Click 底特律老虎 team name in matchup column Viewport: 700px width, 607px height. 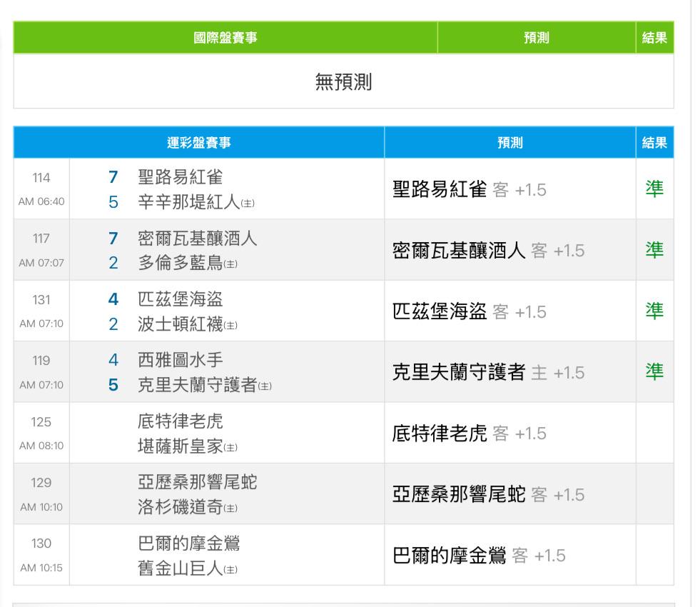(x=181, y=421)
